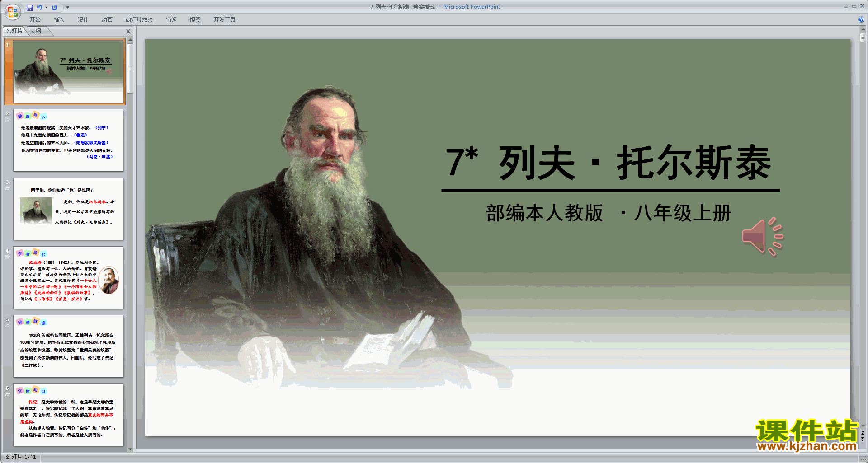Close the slides/outline pane with X
This screenshot has height=463, width=868.
click(x=128, y=31)
